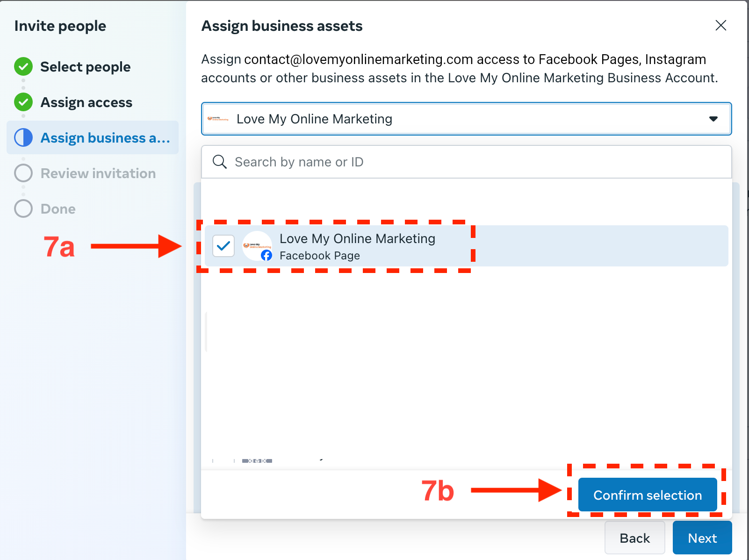Click the Love My Online Marketing page avatar

[257, 245]
